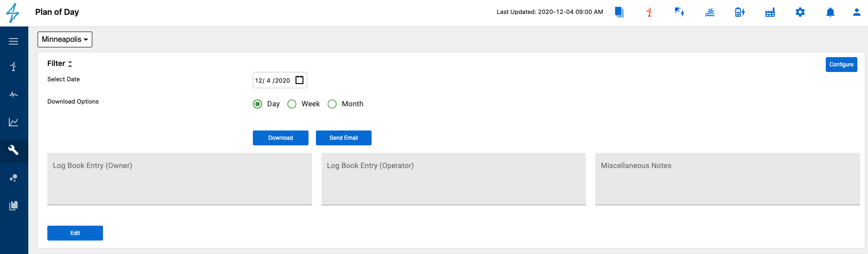Click the red wind turbine header icon
Screen dimensions: 868x254
649,12
